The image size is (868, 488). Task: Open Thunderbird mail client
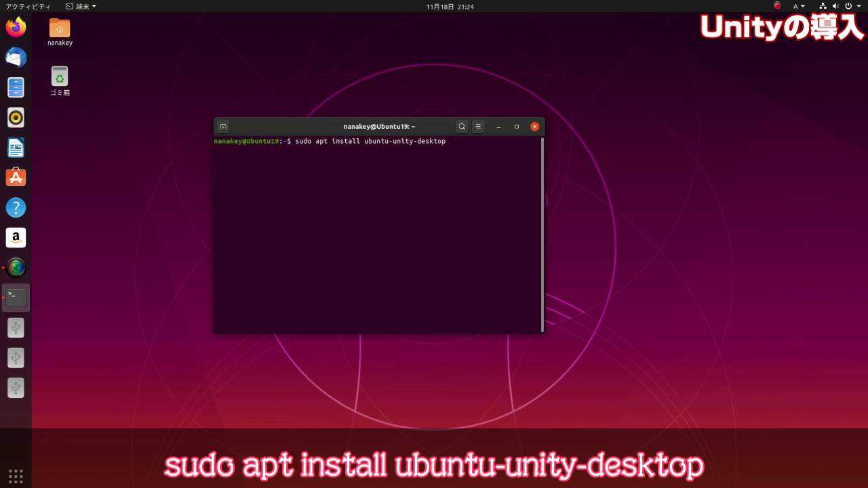(16, 58)
